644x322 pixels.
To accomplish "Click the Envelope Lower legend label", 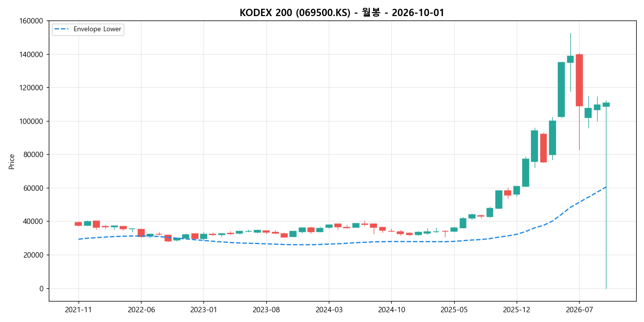I will (x=97, y=29).
